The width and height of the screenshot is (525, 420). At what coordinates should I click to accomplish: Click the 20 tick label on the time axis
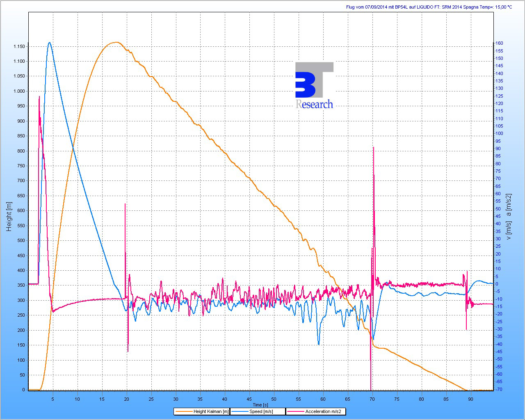click(126, 399)
